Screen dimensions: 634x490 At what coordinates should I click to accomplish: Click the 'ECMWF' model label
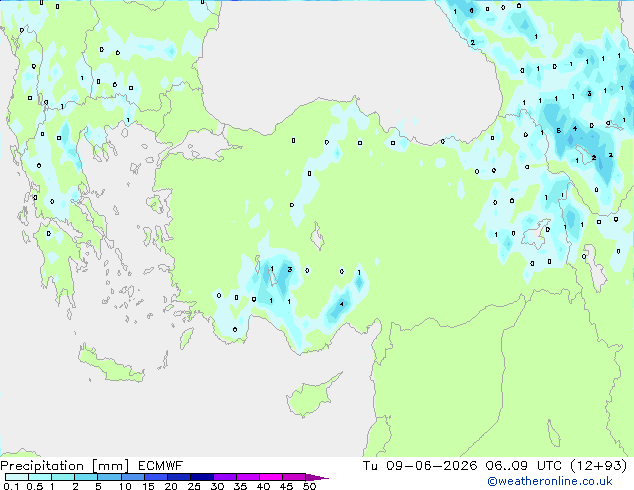161,466
